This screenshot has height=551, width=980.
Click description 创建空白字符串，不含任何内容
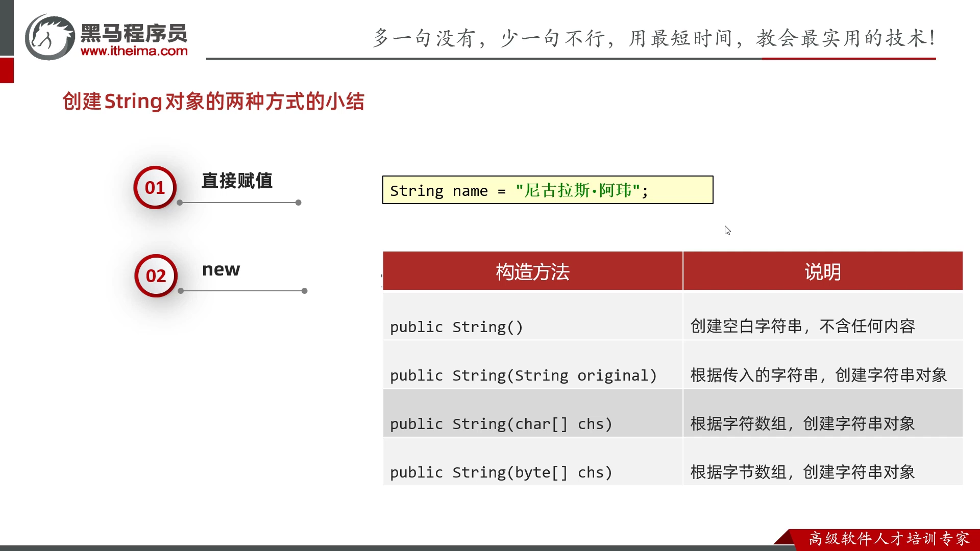tap(802, 326)
